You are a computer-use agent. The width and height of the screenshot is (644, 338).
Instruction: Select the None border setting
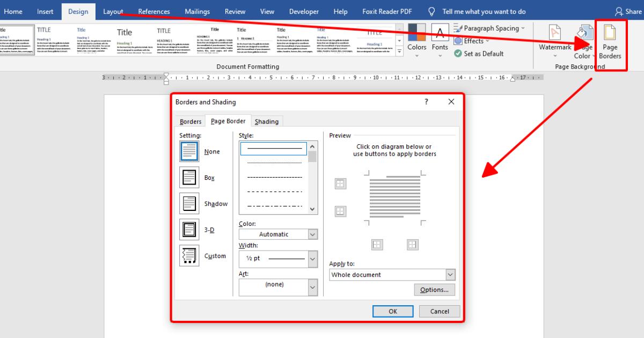[189, 152]
